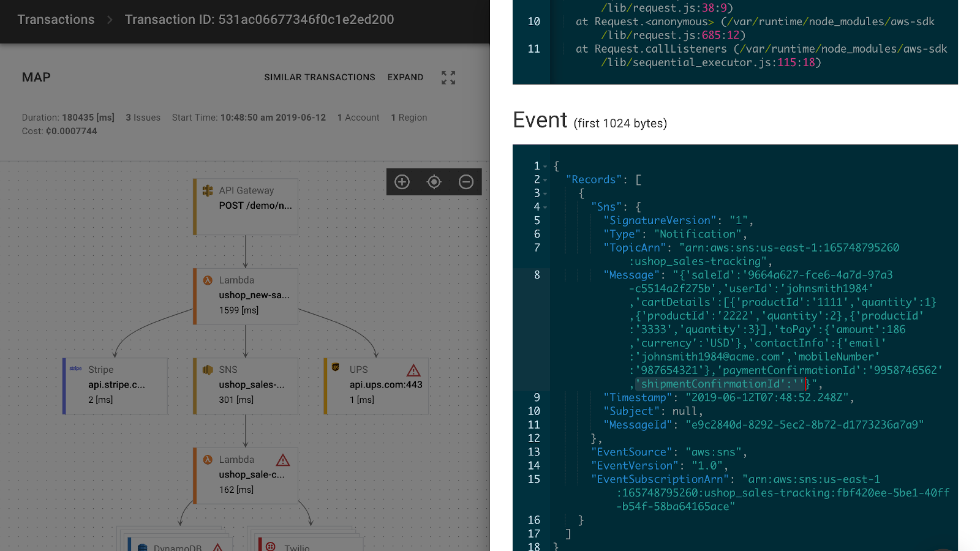The image size is (980, 551).
Task: Click the 1 Account label
Action: (358, 118)
